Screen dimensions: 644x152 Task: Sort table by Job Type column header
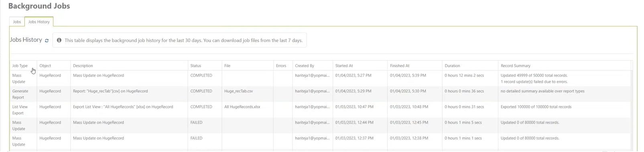click(20, 66)
